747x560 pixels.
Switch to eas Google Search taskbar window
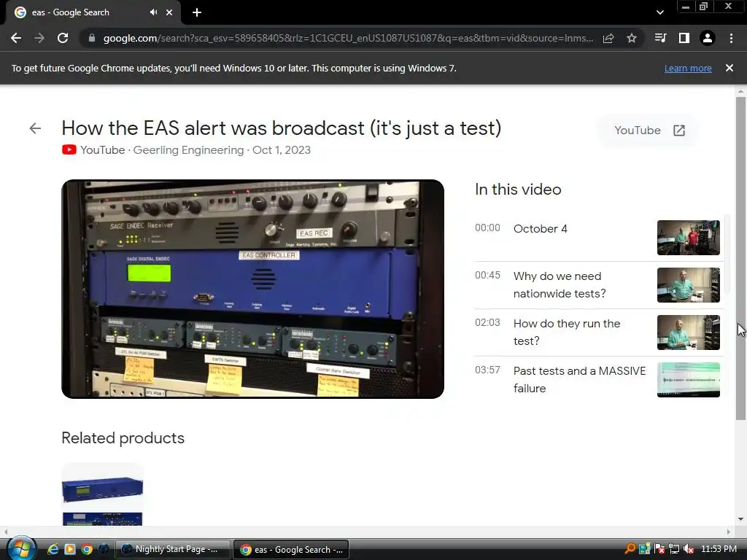pos(291,549)
